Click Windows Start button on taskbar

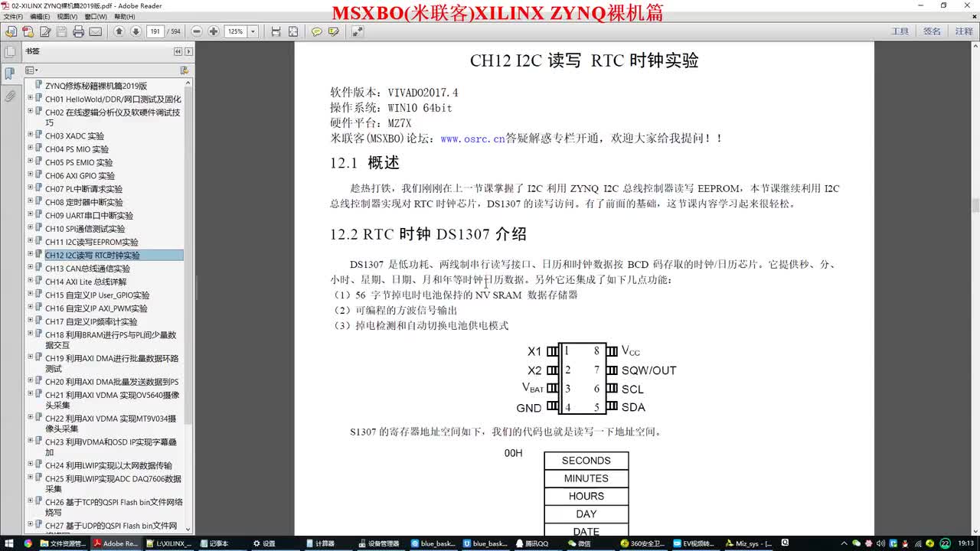pos(9,543)
